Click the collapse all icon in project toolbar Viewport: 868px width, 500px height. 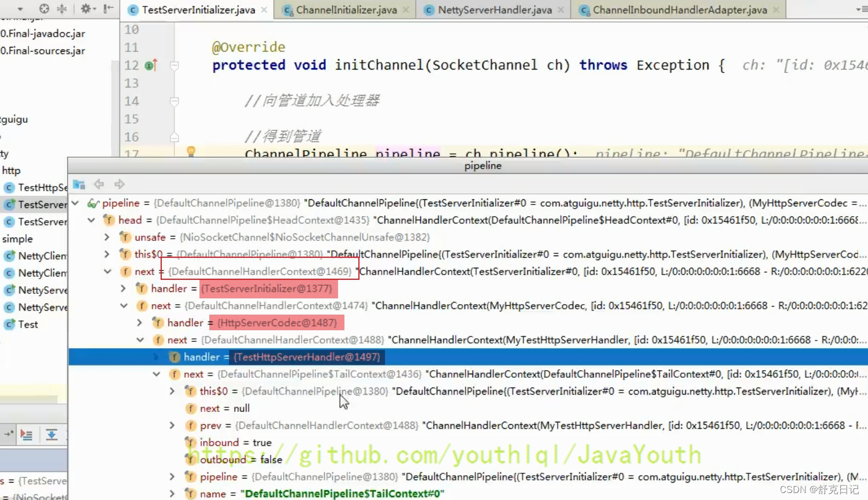click(61, 9)
